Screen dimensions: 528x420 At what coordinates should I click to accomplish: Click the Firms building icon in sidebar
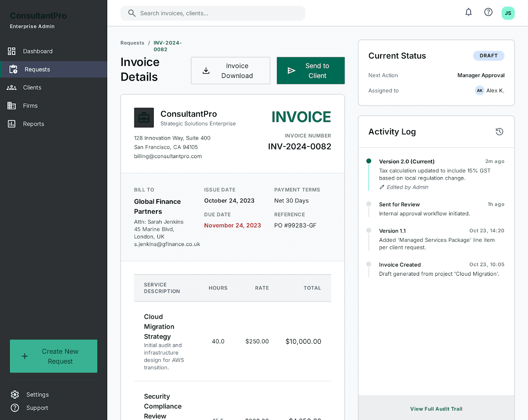[x=12, y=106]
